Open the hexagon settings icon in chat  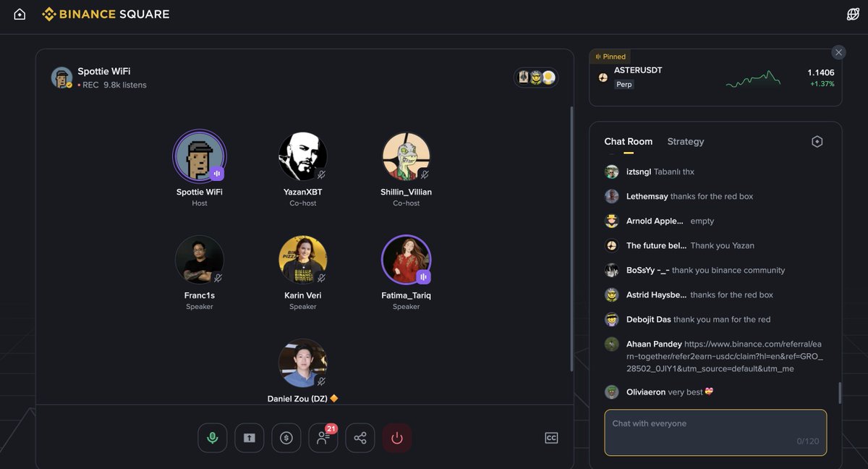(817, 142)
